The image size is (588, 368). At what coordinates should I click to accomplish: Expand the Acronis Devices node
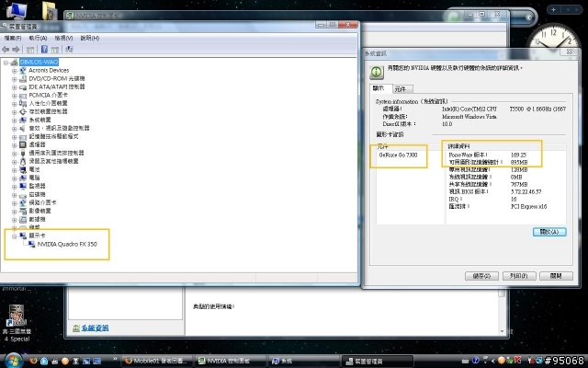click(x=14, y=71)
